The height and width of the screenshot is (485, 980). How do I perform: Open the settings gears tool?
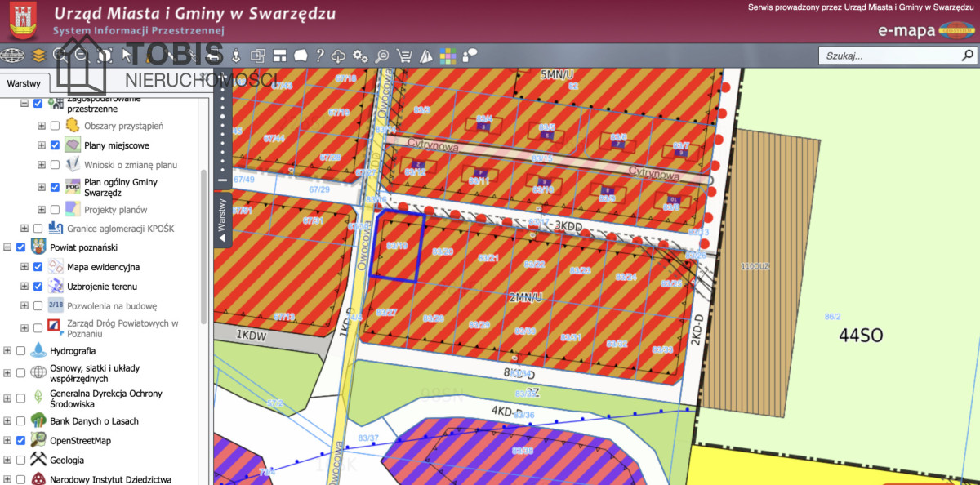coord(360,56)
